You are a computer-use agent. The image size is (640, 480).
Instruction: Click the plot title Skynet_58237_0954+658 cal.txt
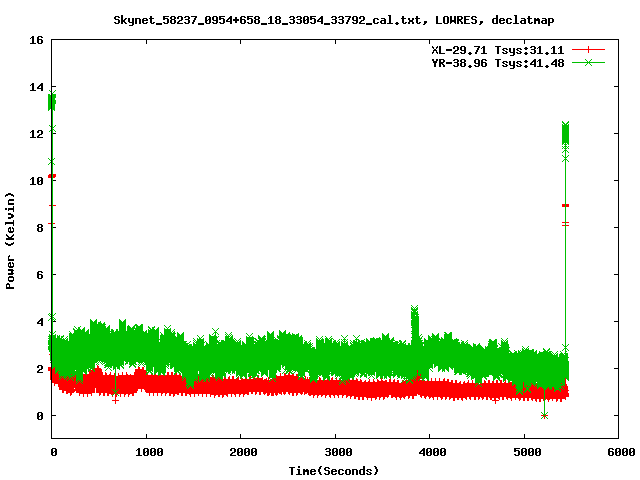coord(333,20)
